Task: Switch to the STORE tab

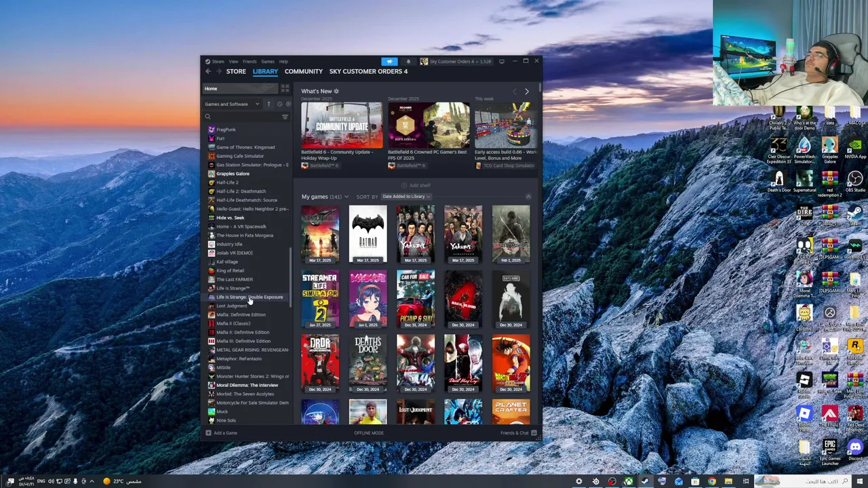Action: click(236, 71)
